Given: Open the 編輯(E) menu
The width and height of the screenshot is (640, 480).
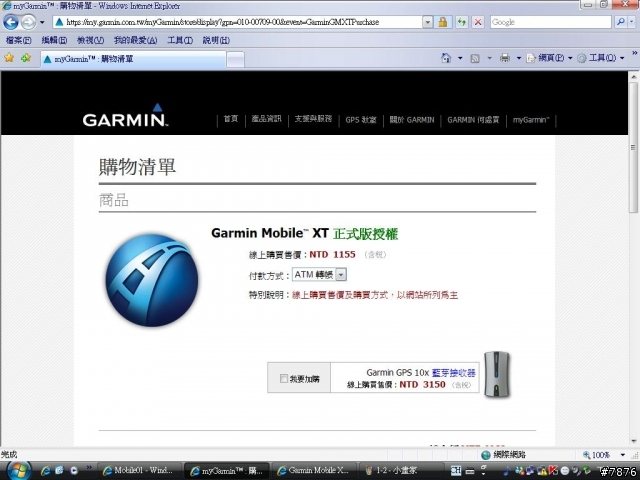Looking at the screenshot, I should click(x=54, y=40).
